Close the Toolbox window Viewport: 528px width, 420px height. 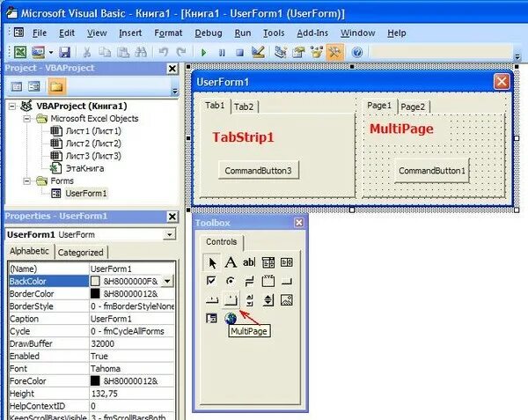click(x=298, y=223)
